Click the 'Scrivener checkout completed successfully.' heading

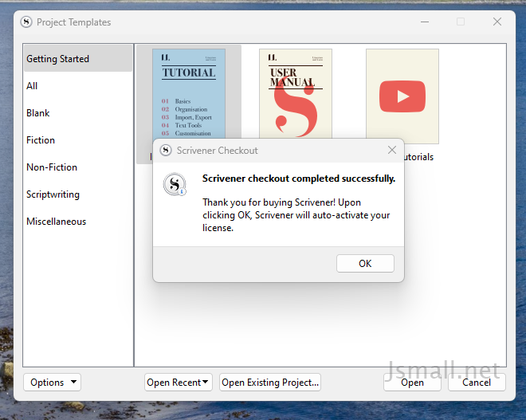(x=299, y=179)
